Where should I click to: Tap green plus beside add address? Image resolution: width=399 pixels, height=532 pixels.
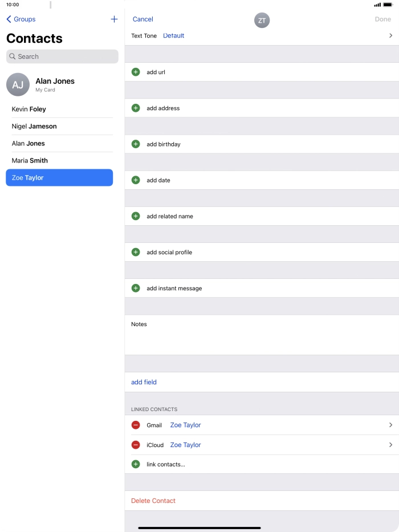coord(136,108)
